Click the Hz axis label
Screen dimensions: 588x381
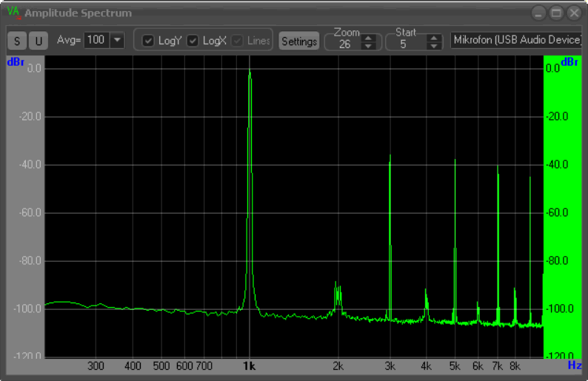pyautogui.click(x=575, y=365)
